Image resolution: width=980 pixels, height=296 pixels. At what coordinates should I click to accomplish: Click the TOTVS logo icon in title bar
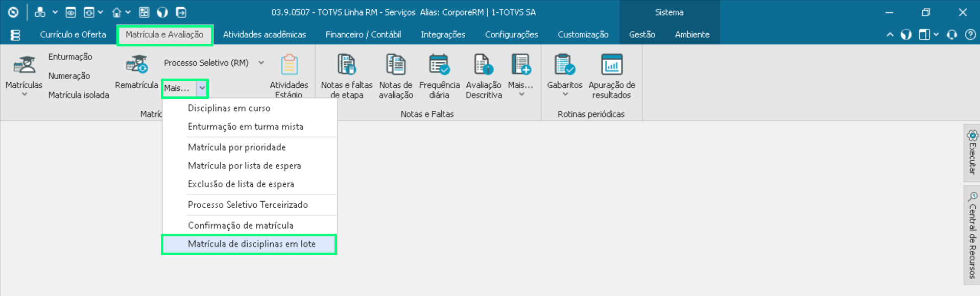[x=13, y=12]
